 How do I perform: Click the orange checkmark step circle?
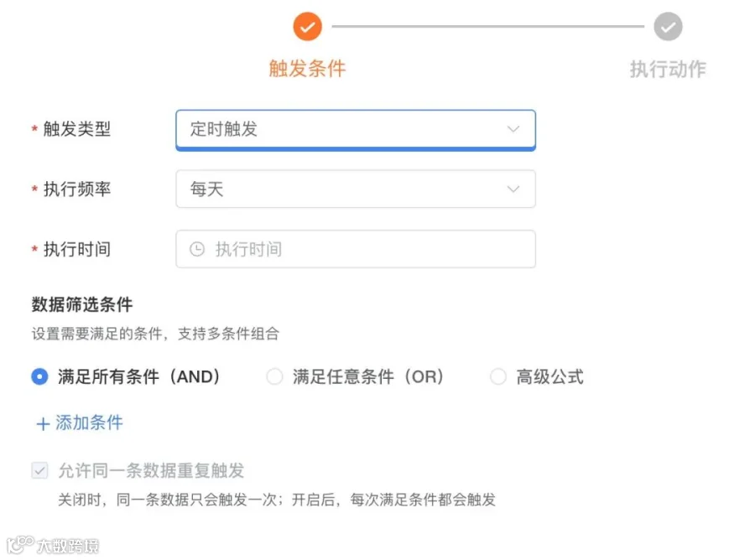tap(307, 27)
